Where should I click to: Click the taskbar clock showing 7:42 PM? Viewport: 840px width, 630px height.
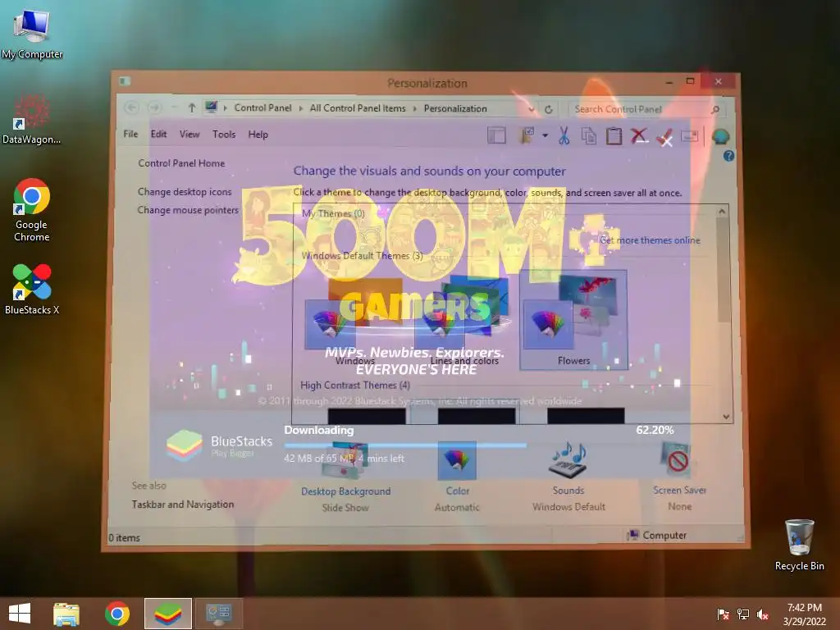click(804, 614)
